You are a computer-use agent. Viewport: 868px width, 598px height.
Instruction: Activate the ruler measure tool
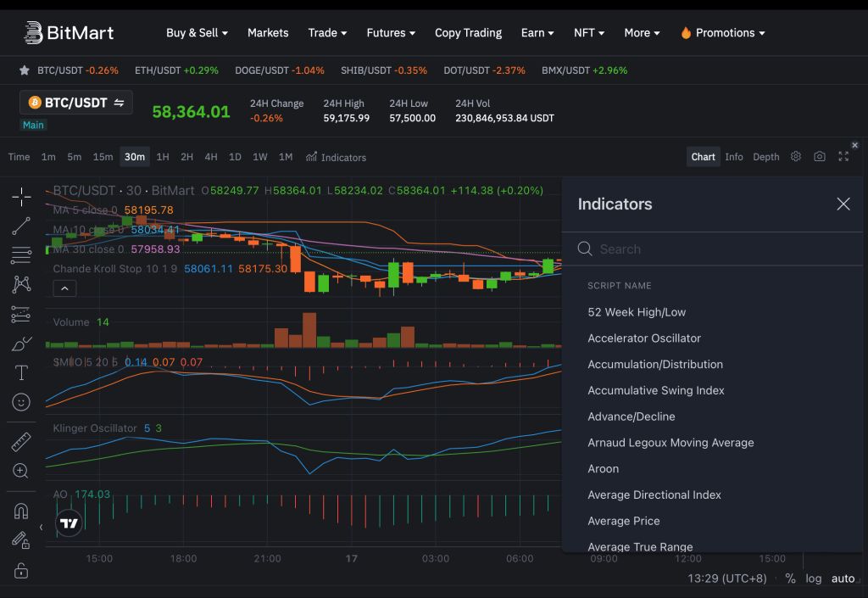click(x=21, y=442)
